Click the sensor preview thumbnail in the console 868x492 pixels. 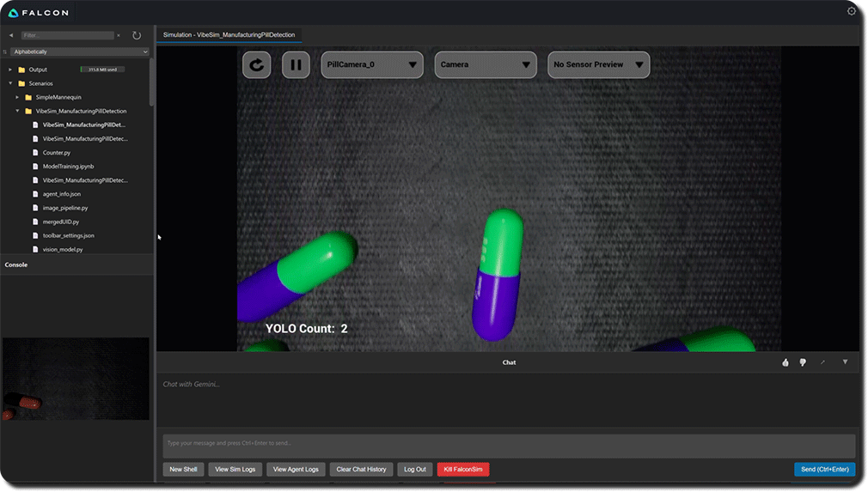[x=76, y=379]
